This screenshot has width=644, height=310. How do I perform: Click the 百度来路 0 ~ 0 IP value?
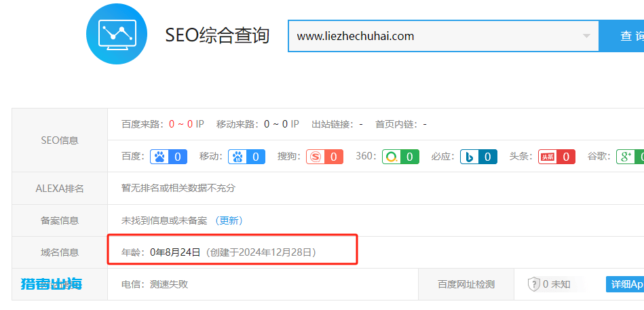(x=187, y=124)
